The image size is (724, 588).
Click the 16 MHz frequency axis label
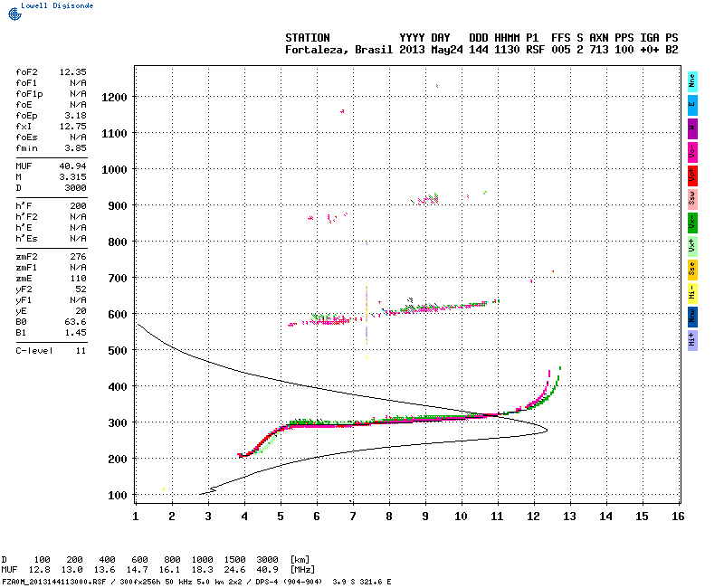(677, 516)
